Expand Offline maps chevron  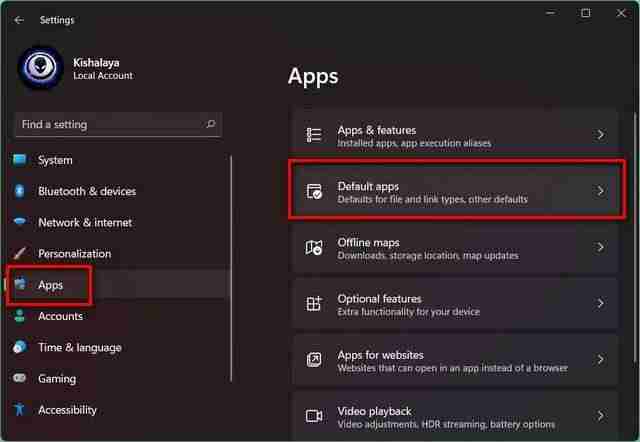600,247
